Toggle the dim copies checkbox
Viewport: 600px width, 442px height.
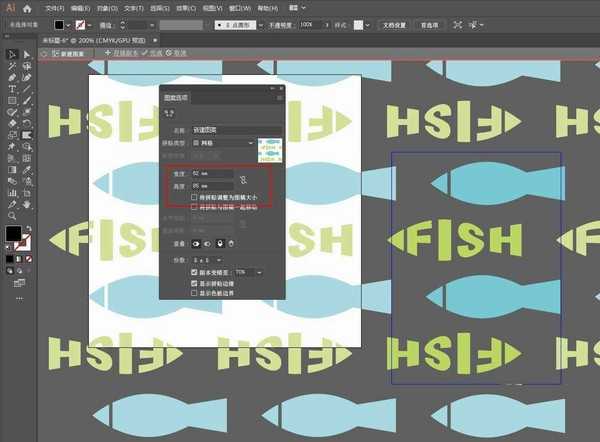(x=195, y=272)
